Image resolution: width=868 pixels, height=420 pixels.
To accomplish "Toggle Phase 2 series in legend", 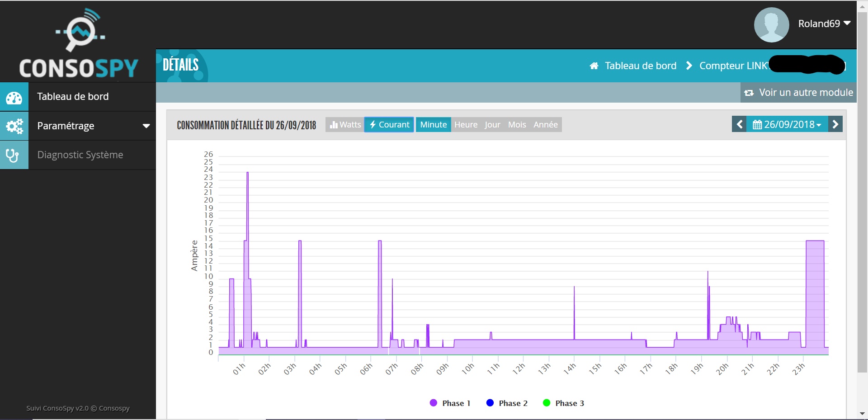I will (507, 403).
